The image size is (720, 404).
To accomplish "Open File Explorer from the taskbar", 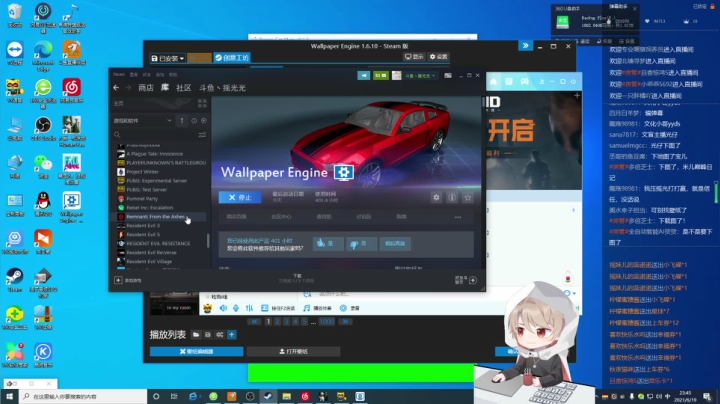I will point(287,396).
